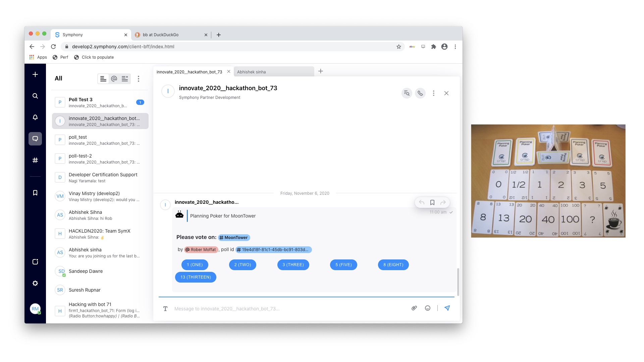Click the notifications bell icon

(x=35, y=117)
